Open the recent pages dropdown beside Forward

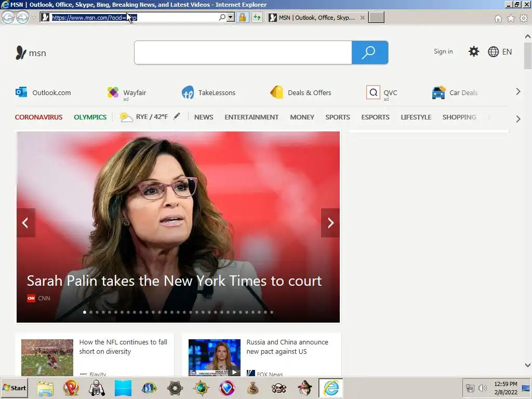(x=34, y=17)
